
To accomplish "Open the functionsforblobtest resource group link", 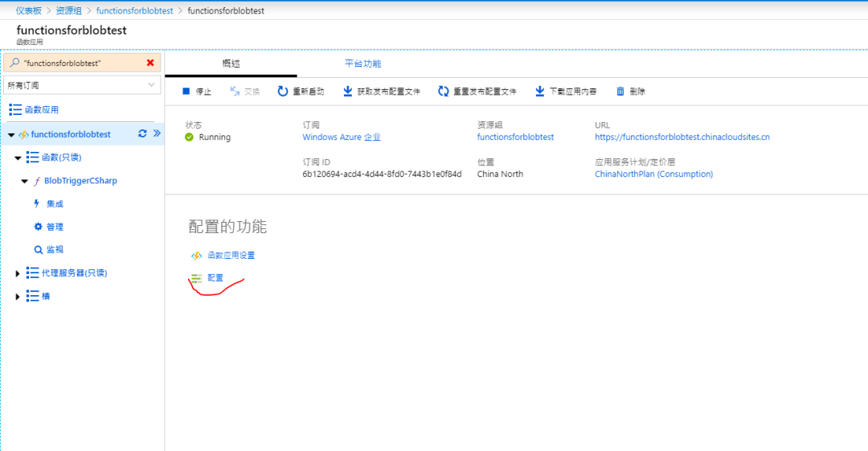I will [x=515, y=137].
